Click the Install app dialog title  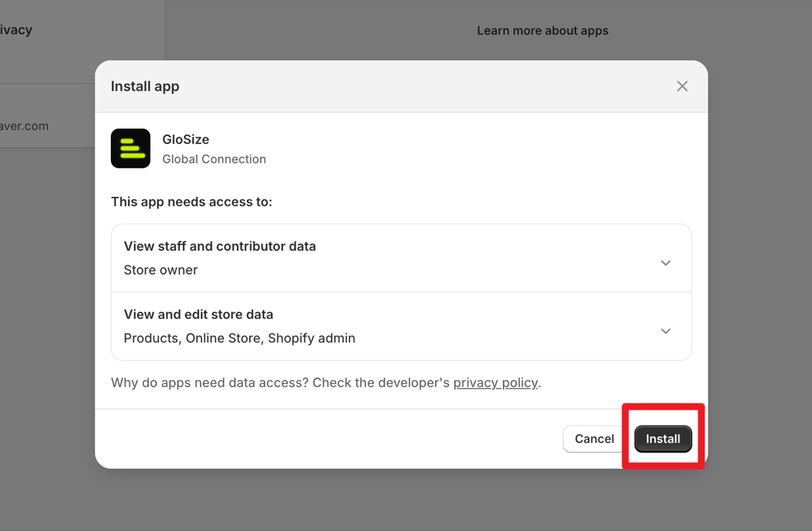coord(145,87)
